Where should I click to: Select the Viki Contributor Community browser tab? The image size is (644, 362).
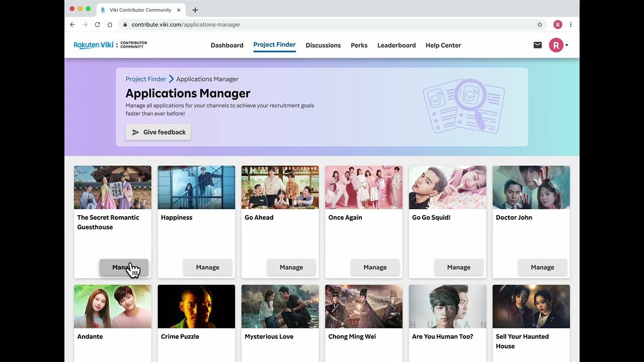click(140, 10)
